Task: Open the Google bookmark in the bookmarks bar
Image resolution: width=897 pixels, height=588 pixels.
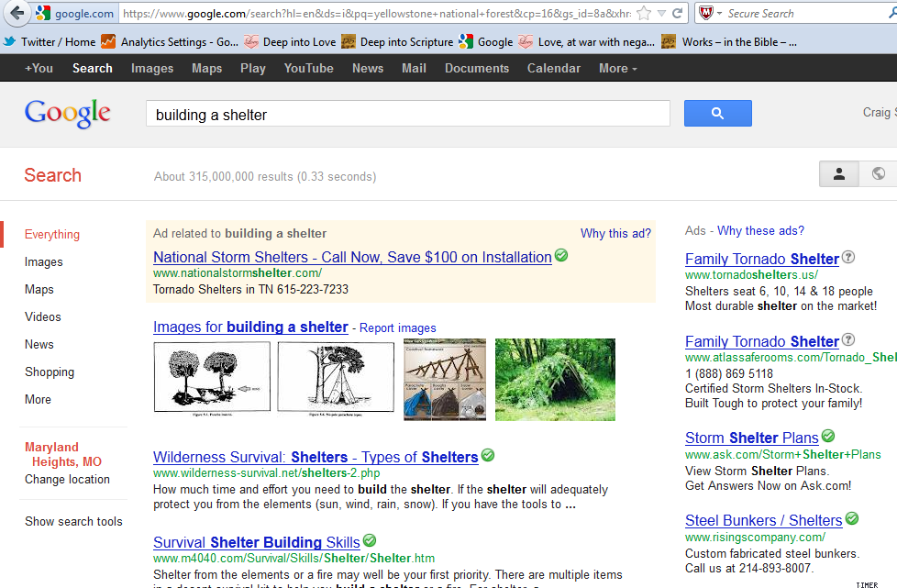Action: (x=486, y=42)
